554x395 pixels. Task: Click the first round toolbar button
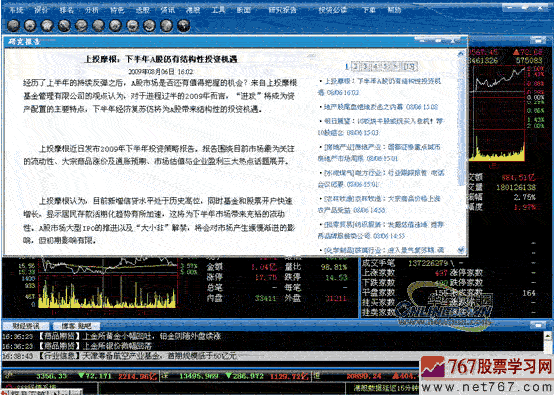[13, 25]
